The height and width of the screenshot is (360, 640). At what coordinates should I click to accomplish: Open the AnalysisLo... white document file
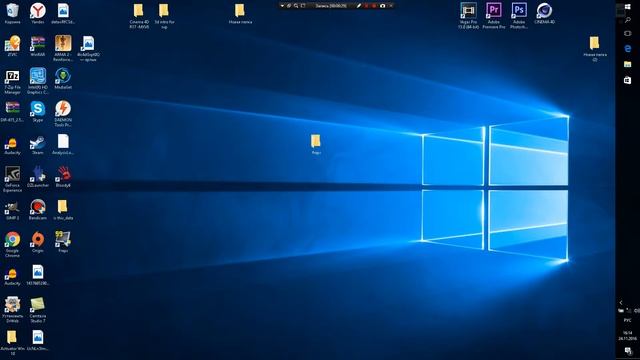(63, 144)
